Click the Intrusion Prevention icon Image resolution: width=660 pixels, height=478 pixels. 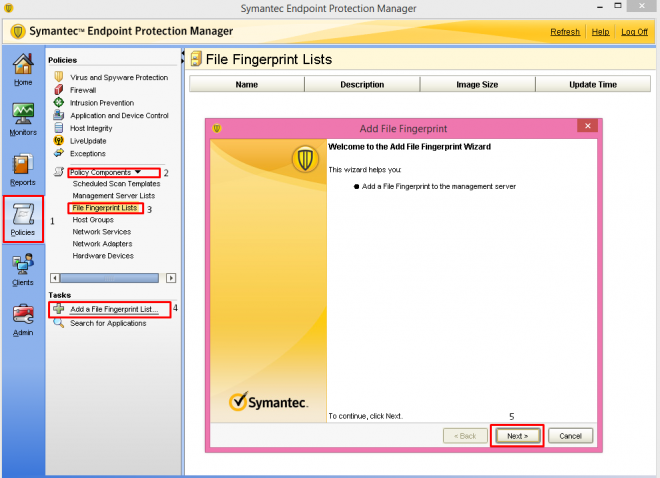(59, 102)
